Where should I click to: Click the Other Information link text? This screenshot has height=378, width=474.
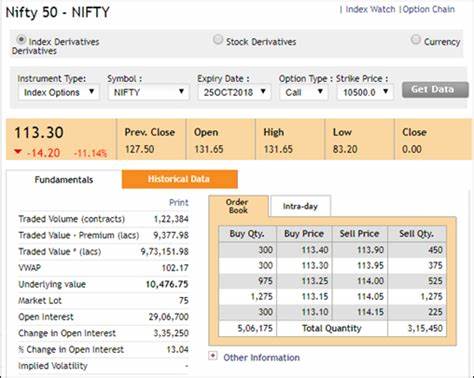[x=261, y=358]
